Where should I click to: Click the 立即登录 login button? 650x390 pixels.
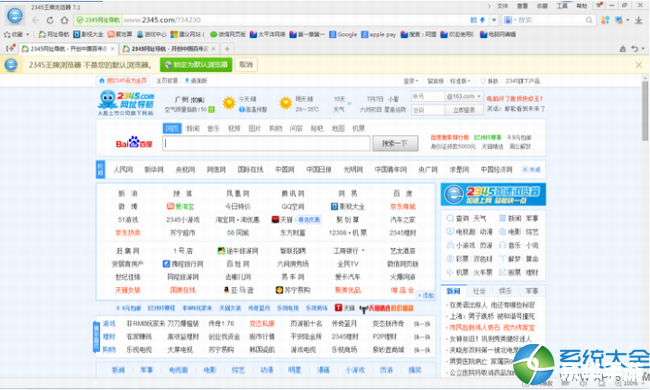(x=464, y=110)
